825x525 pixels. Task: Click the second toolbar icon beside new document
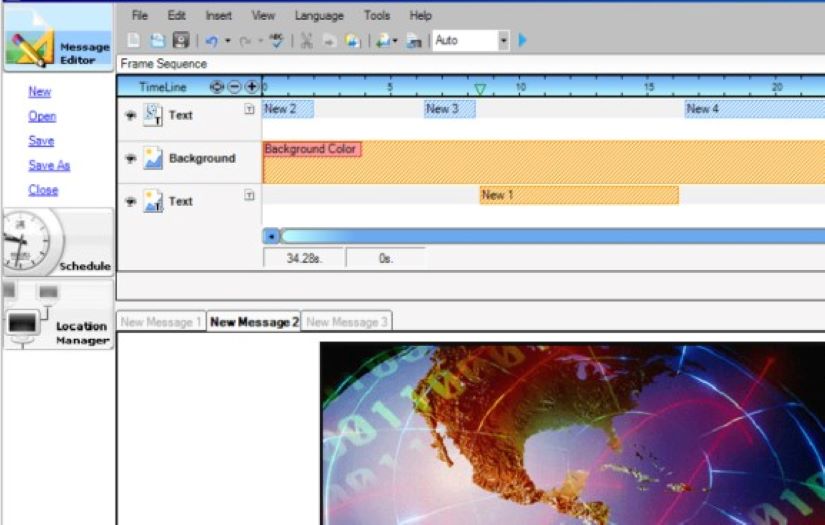point(157,41)
